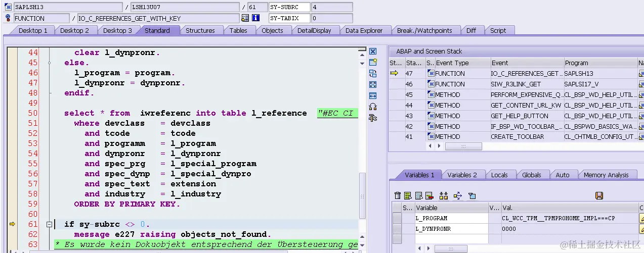Viewport: 644px width, 253px height.
Task: Open the Structures tab
Action: [200, 30]
